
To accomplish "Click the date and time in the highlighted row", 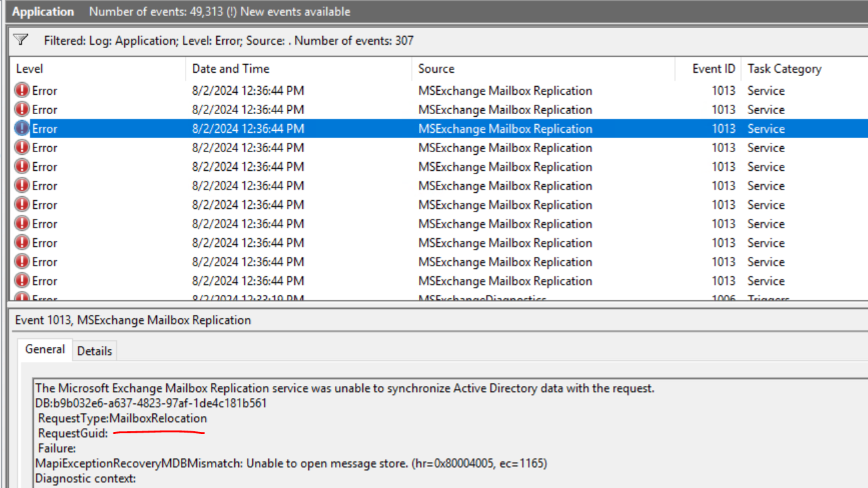I will (x=248, y=129).
